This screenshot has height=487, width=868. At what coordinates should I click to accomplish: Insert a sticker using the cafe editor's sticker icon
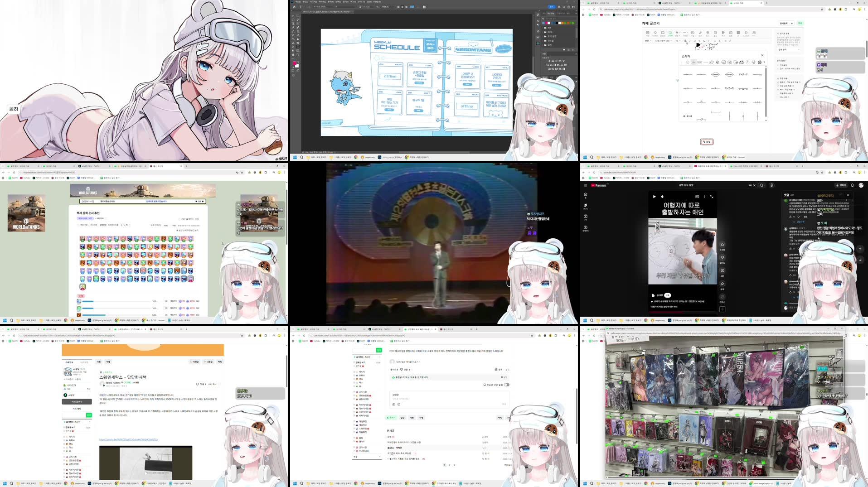pos(670,33)
